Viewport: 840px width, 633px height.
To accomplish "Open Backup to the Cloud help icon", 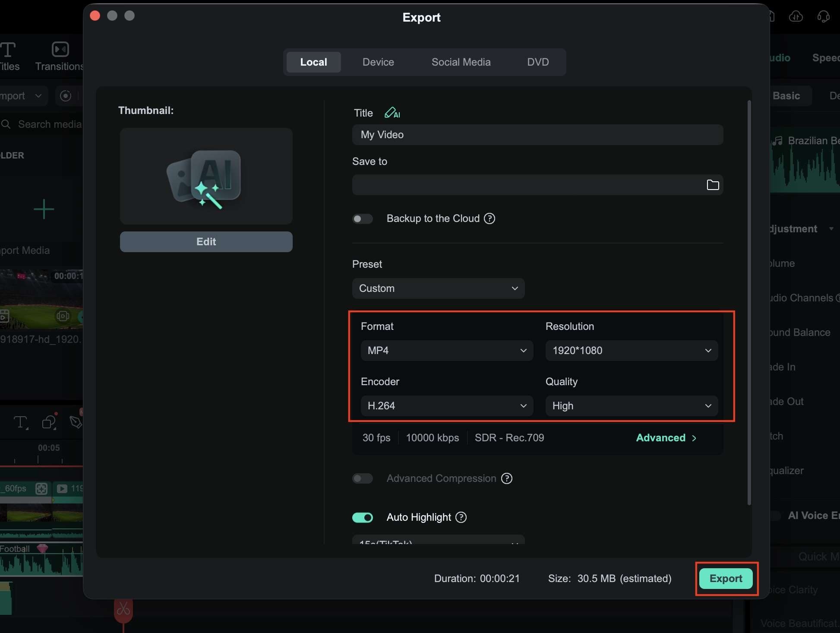I will coord(489,218).
